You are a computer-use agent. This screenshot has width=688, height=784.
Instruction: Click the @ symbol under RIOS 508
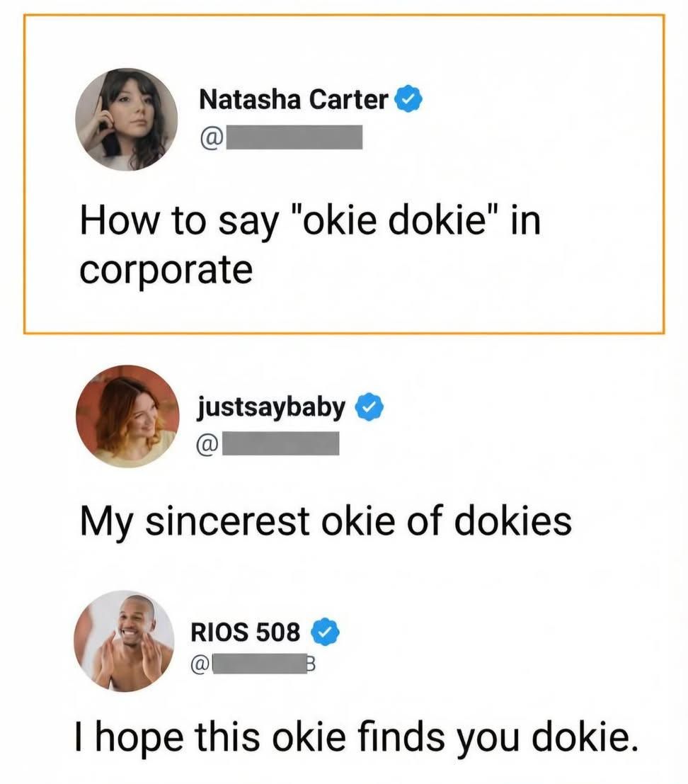(x=200, y=665)
